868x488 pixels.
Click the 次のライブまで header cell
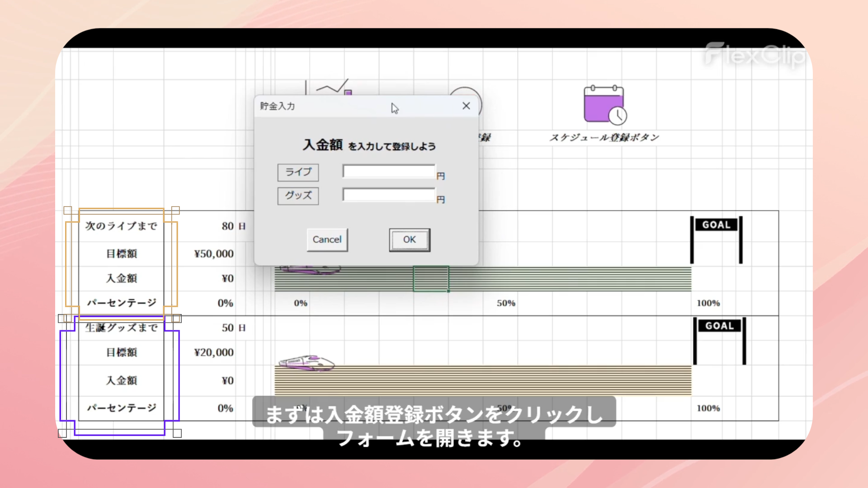point(121,226)
